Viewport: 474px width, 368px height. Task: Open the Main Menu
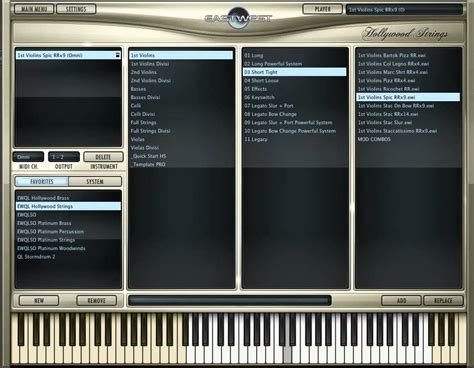pyautogui.click(x=34, y=9)
